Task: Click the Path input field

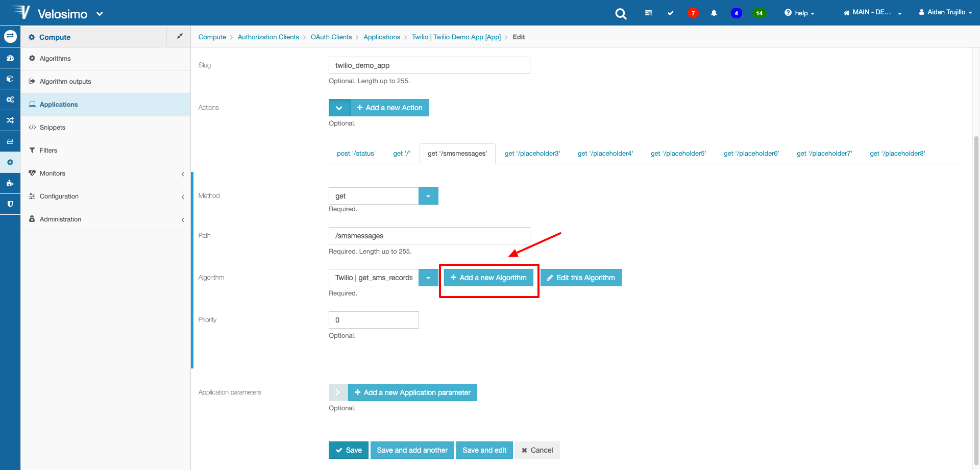Action: (x=429, y=236)
